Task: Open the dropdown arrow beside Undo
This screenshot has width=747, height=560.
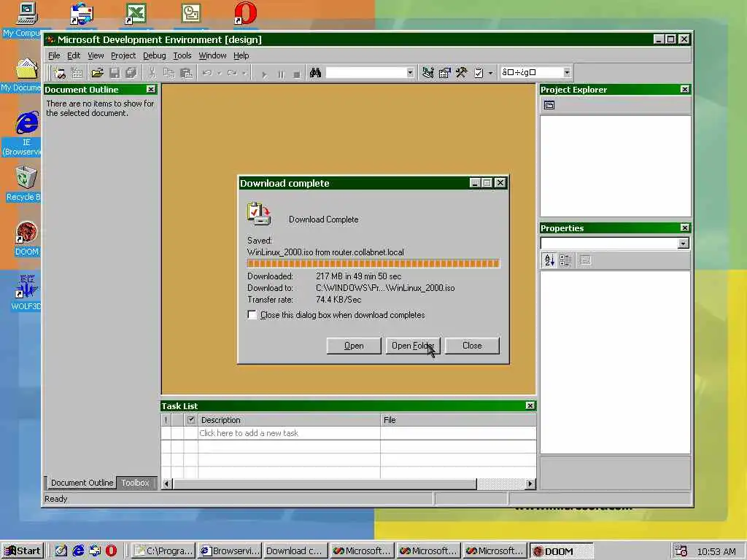Action: tap(219, 74)
